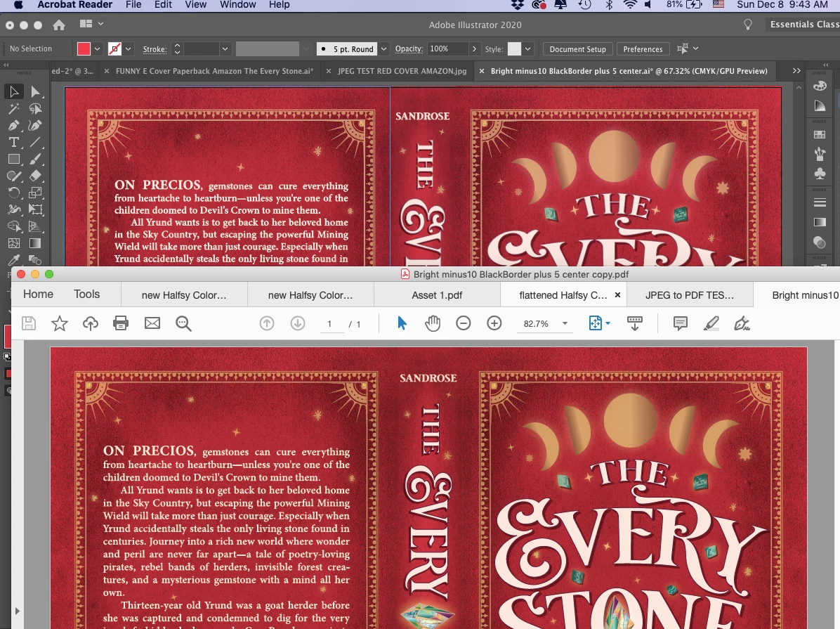840x629 pixels.
Task: Open the 5 pt. Round brush dropdown
Action: pyautogui.click(x=383, y=48)
